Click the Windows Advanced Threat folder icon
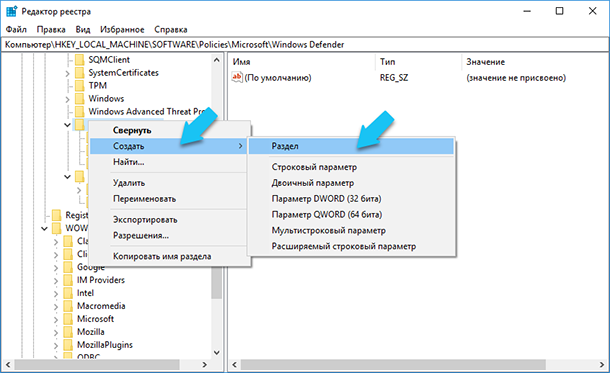610x373 pixels. pos(80,112)
